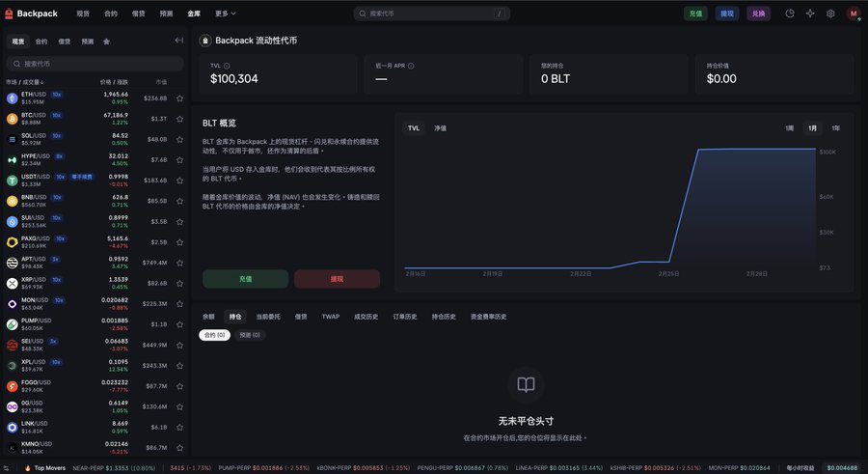The width and height of the screenshot is (868, 474).
Task: Open 合约 in the top navigation
Action: tap(111, 14)
